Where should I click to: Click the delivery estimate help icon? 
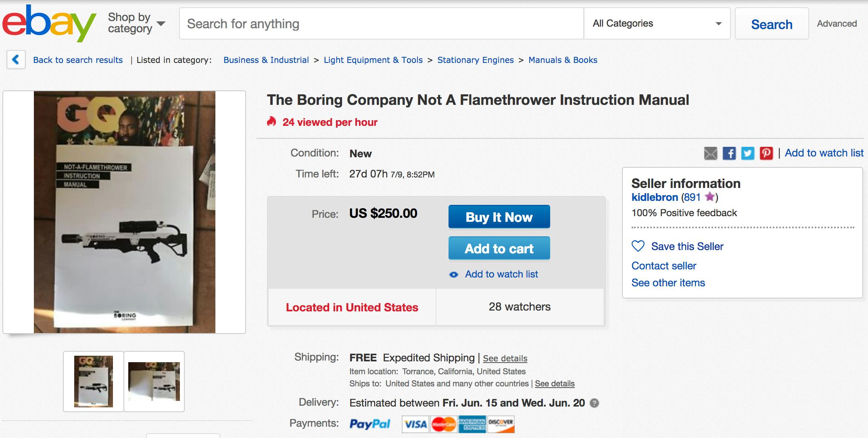[594, 403]
